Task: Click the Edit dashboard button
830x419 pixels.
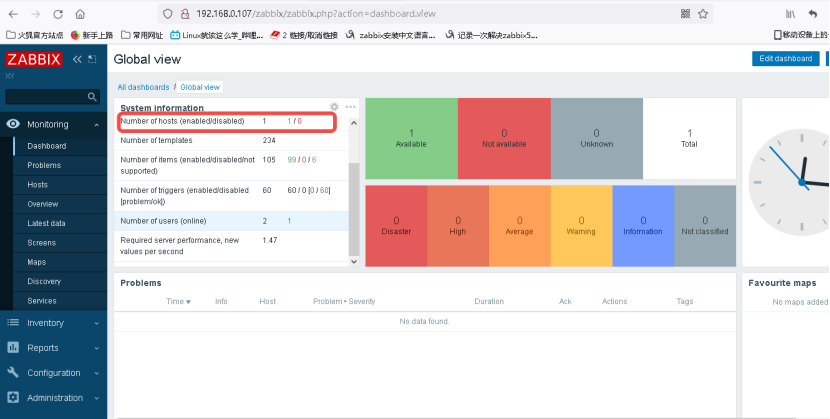Action: (786, 59)
